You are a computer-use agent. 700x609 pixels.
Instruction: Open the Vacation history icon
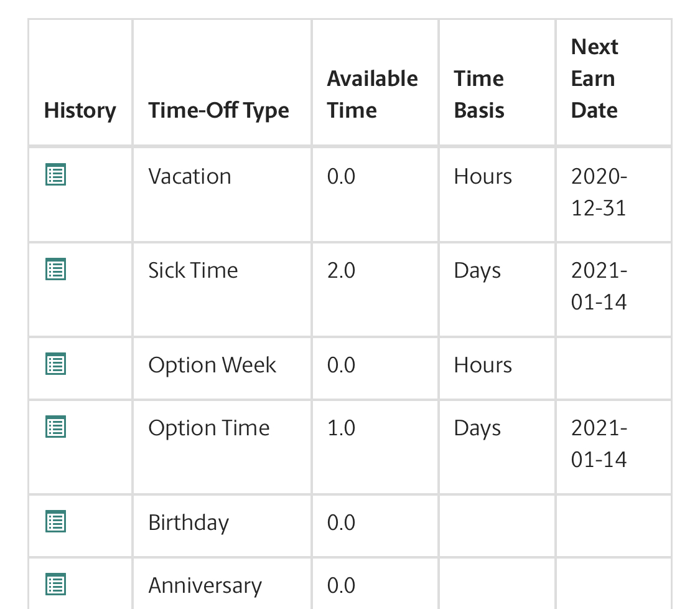56,174
